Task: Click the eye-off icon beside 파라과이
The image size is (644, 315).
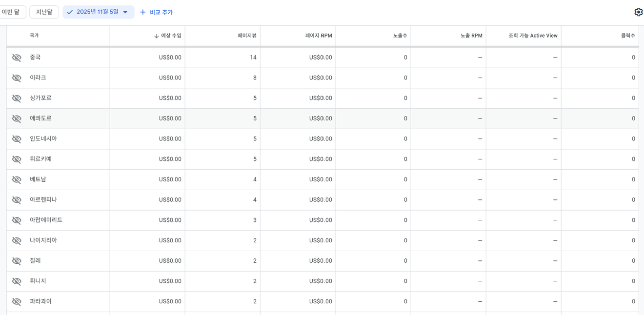Action: [x=17, y=301]
